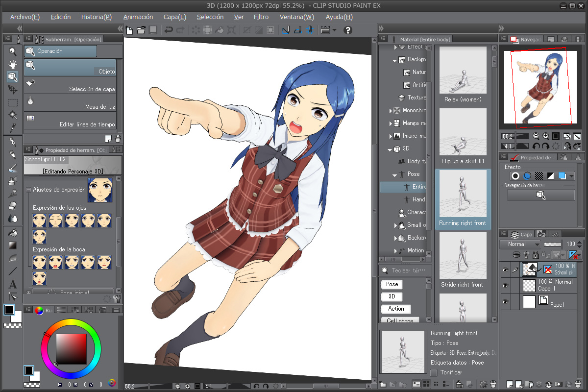Open the Animación menu

click(x=138, y=17)
